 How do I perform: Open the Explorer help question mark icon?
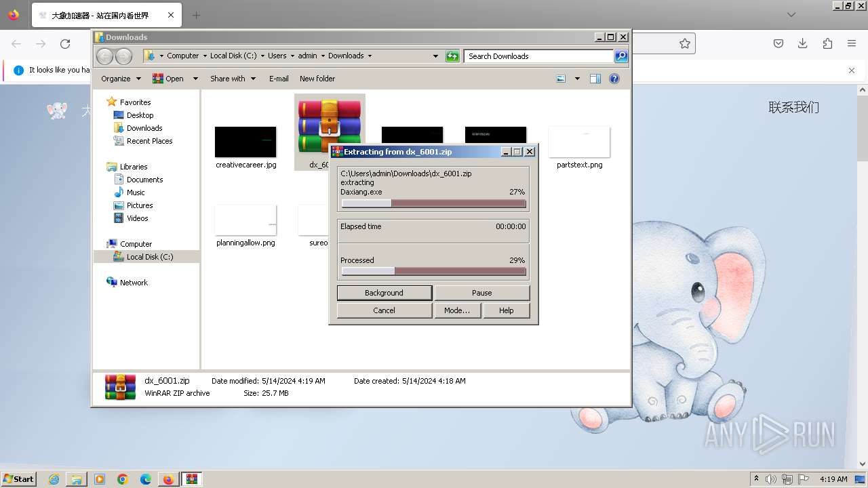[x=614, y=79]
